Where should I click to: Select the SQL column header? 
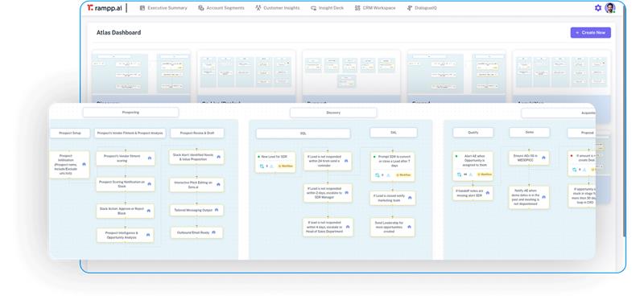click(x=303, y=133)
